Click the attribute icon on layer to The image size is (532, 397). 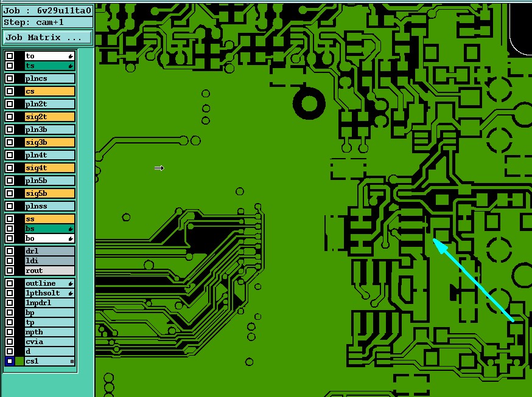pyautogui.click(x=71, y=56)
